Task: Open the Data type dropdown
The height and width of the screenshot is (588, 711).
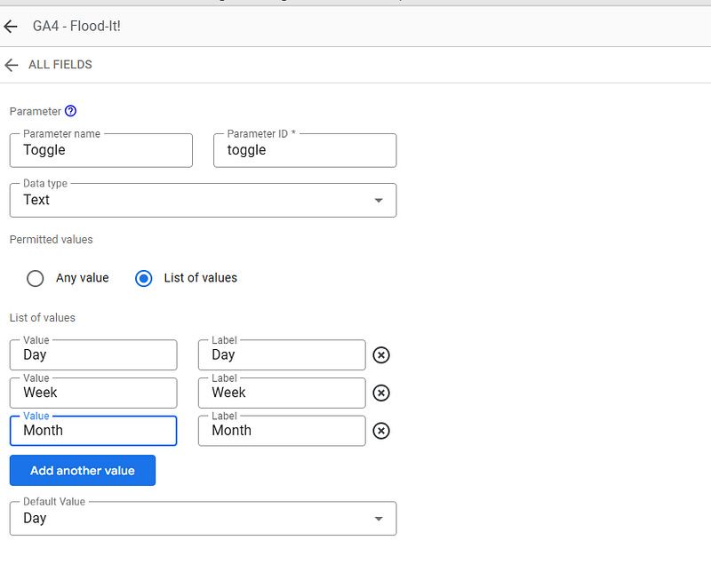Action: (x=204, y=200)
